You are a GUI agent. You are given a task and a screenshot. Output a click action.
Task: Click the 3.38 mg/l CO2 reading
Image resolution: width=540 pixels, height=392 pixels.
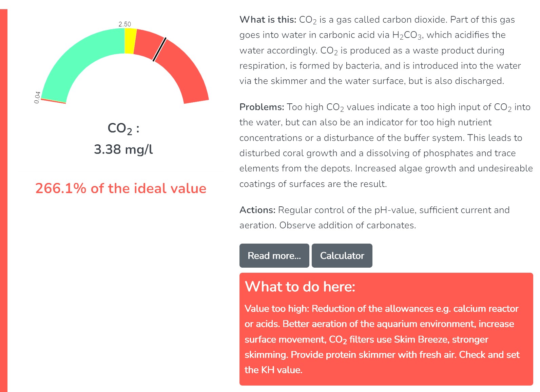123,149
